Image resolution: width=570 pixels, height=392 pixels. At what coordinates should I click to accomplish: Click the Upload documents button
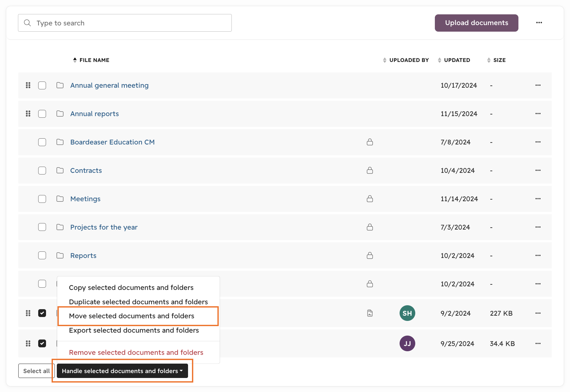coord(477,23)
